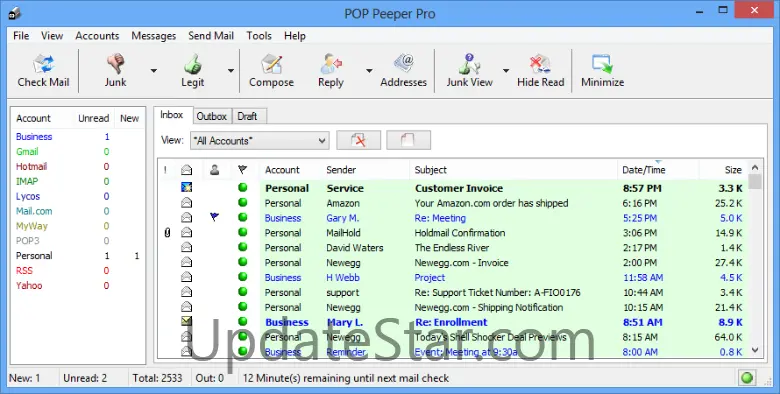Click envelope icon on H Webb Project row
This screenshot has height=394, width=780.
187,277
